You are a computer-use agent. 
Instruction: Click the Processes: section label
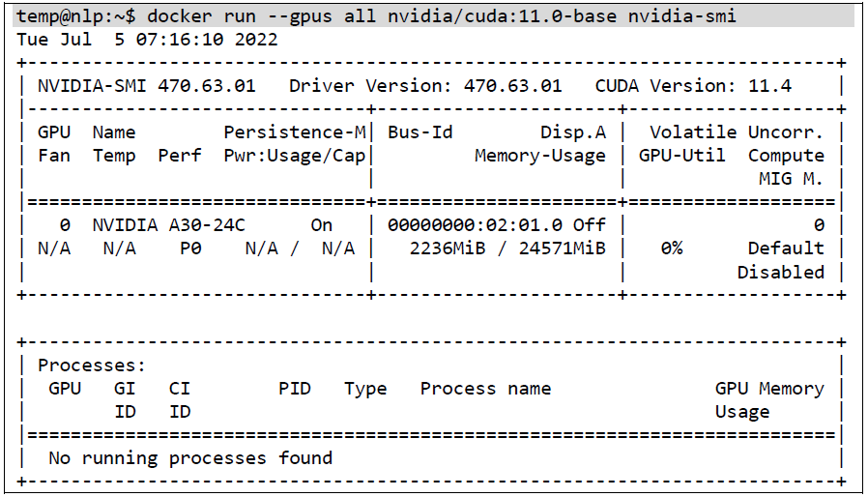click(x=92, y=365)
